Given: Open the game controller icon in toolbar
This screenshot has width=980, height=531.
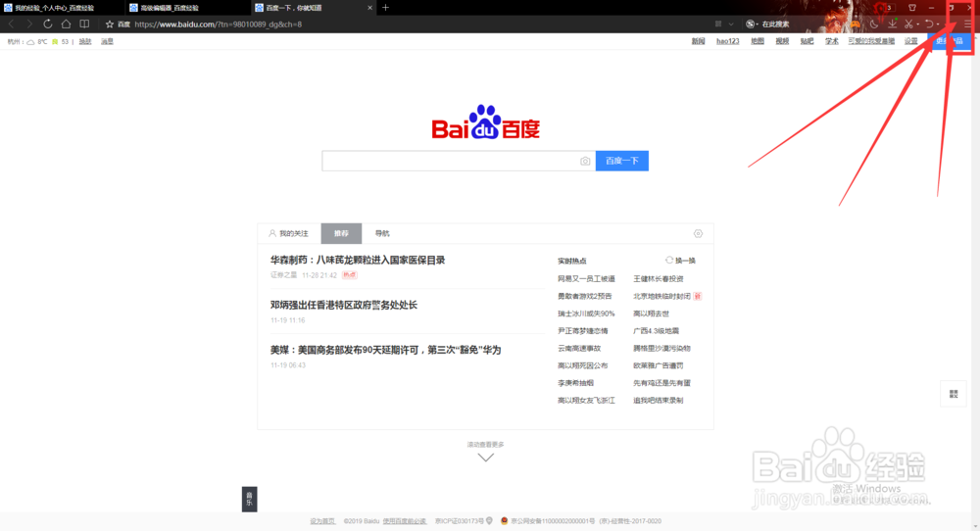Looking at the screenshot, I should [x=855, y=24].
